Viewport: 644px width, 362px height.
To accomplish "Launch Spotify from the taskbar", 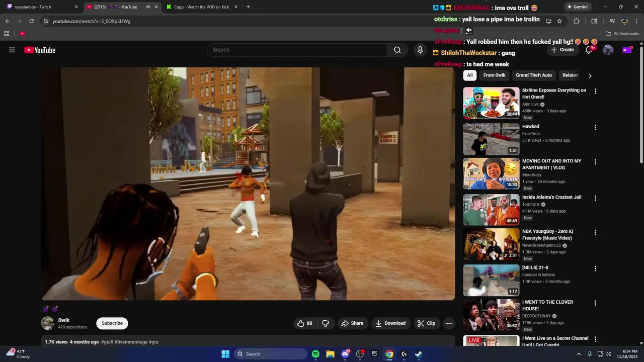I will pyautogui.click(x=315, y=354).
